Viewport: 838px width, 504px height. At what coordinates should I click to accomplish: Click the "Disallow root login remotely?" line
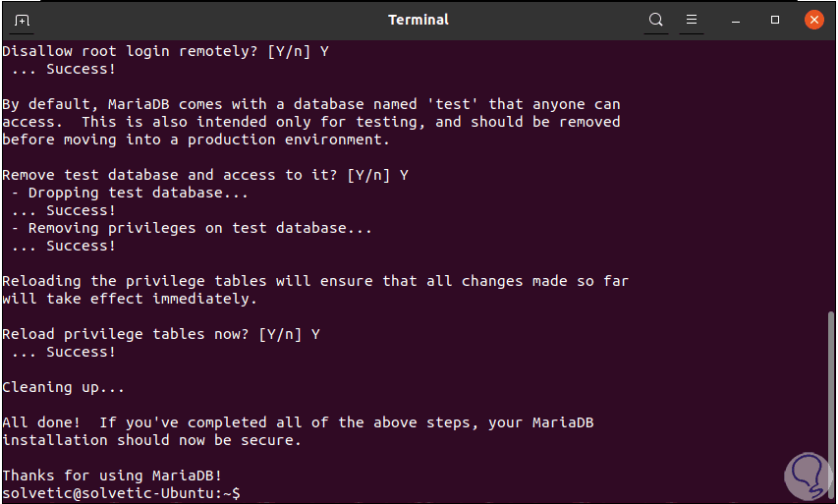[x=165, y=51]
